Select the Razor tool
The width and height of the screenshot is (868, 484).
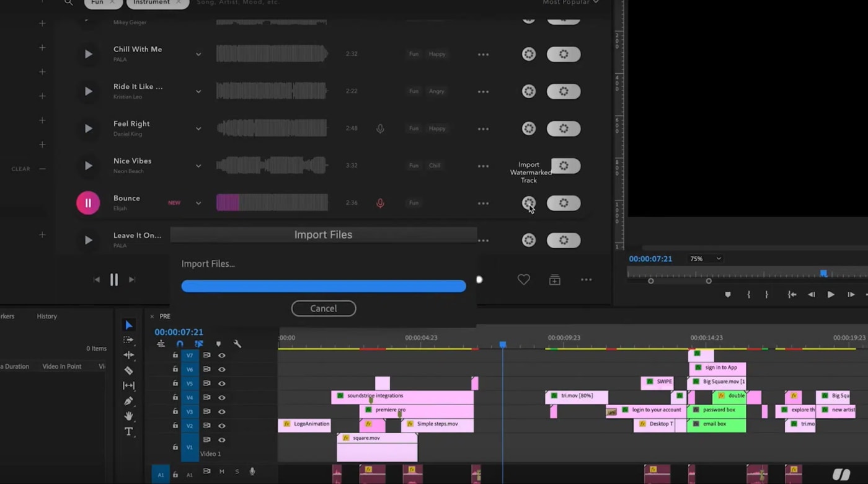[128, 370]
